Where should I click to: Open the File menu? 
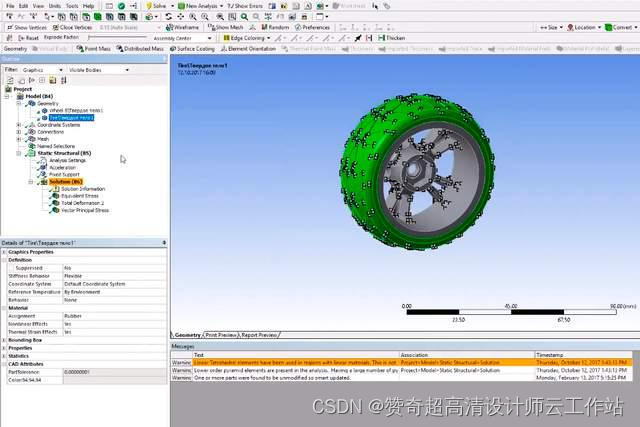tap(11, 6)
